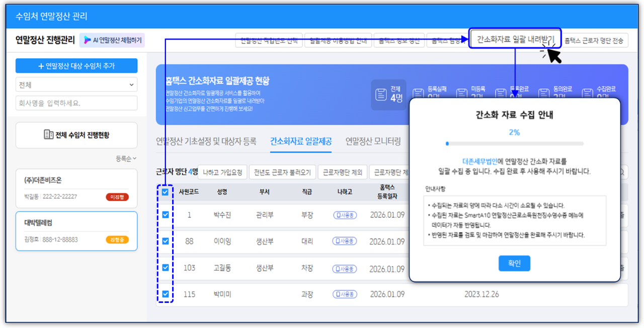This screenshot has width=644, height=328.
Task: Click the 사원코드 column header
Action: pyautogui.click(x=189, y=192)
